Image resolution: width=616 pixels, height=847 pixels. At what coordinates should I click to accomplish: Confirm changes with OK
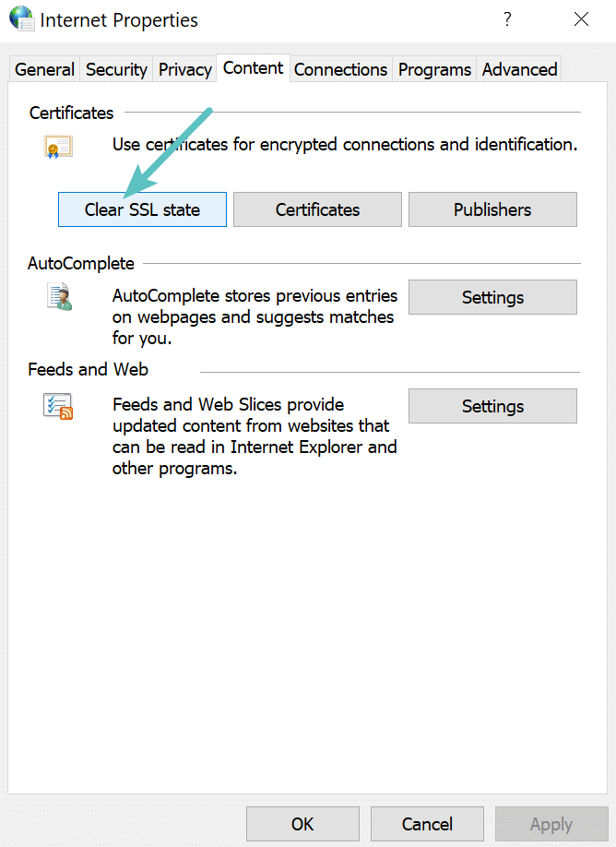pyautogui.click(x=302, y=824)
